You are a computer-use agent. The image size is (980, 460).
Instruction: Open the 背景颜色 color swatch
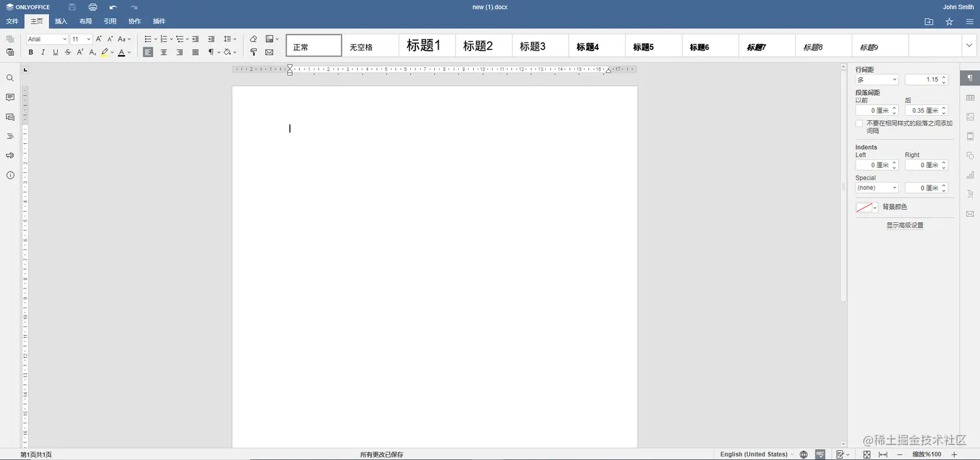point(866,207)
